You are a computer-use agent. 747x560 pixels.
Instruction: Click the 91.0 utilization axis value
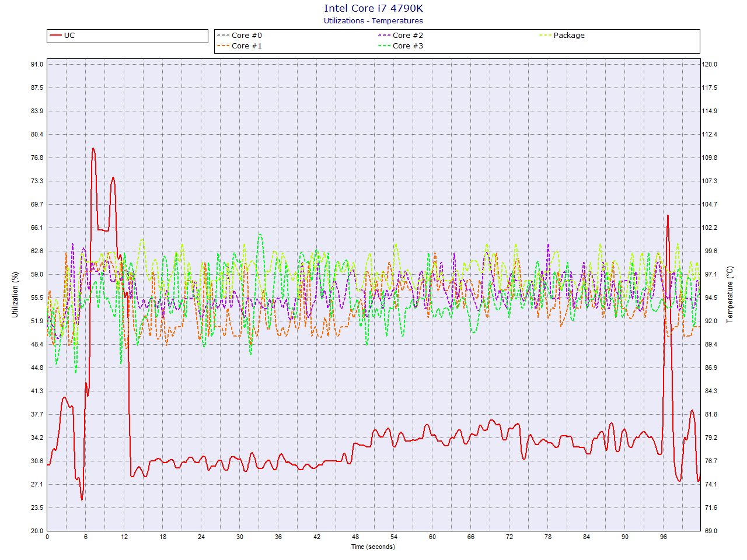point(37,64)
